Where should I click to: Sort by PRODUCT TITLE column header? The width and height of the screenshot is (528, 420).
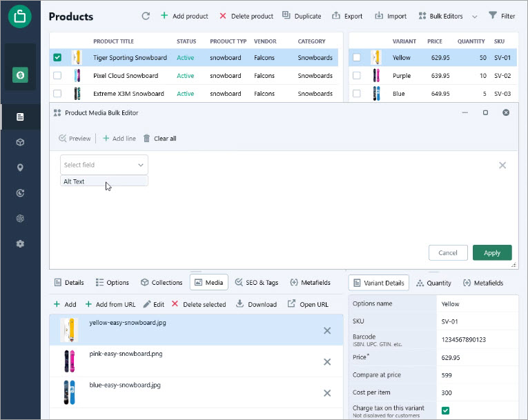113,41
